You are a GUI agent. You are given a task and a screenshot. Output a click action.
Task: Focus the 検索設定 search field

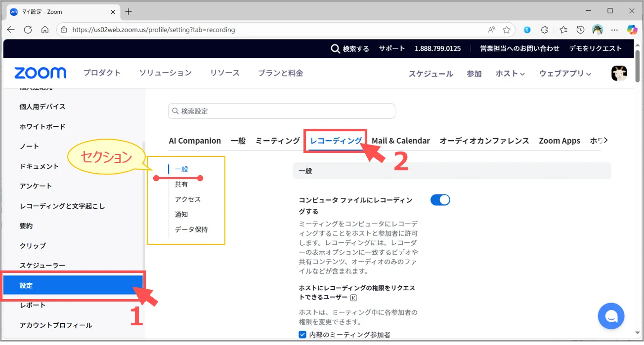282,111
